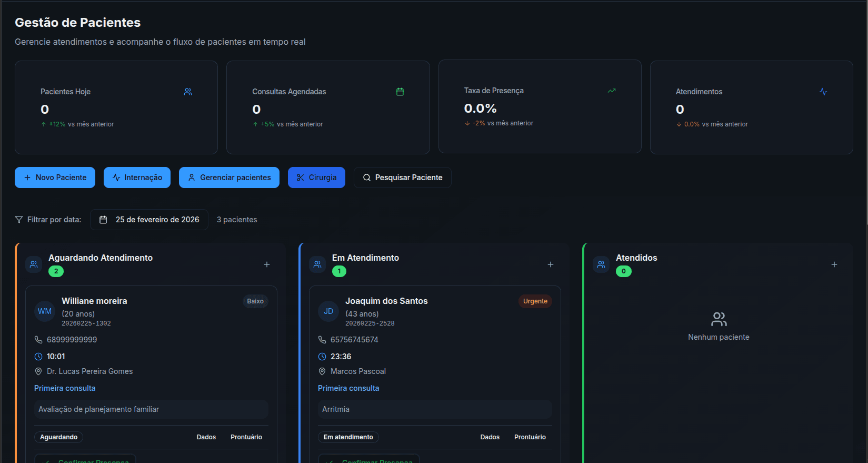Click the Em Atendimento column title
This screenshot has width=868, height=463.
(365, 258)
